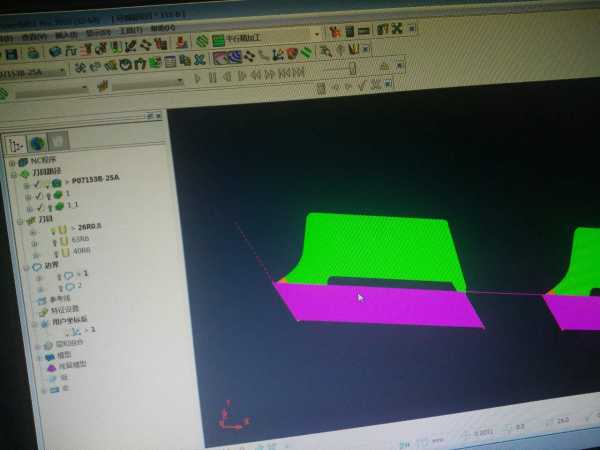Switch to the tree view explorer tab
The width and height of the screenshot is (600, 450).
[16, 145]
